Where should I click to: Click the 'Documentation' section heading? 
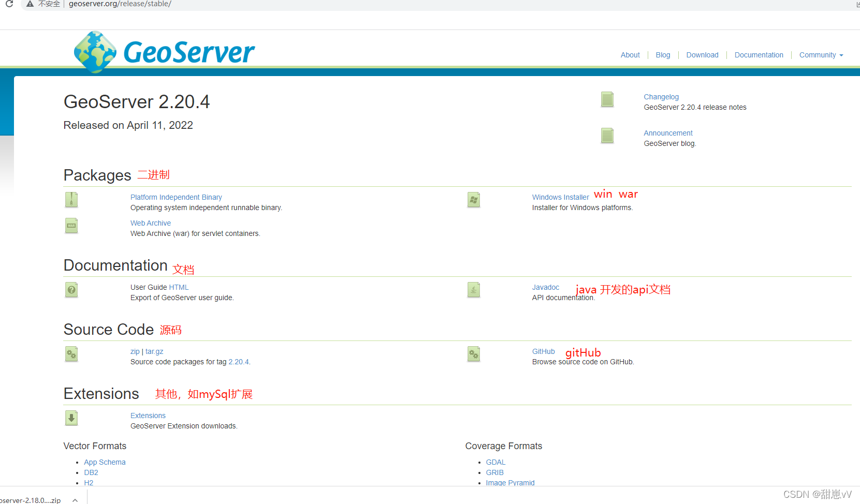pyautogui.click(x=115, y=265)
